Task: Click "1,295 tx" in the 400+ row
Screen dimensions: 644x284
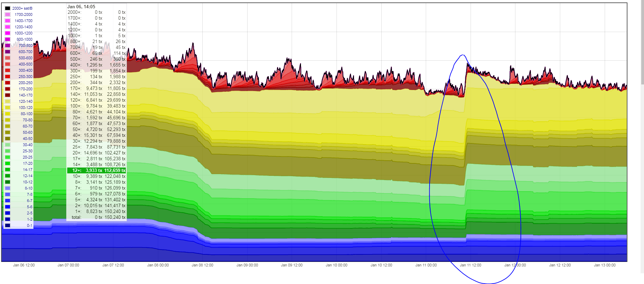Action: [94, 65]
